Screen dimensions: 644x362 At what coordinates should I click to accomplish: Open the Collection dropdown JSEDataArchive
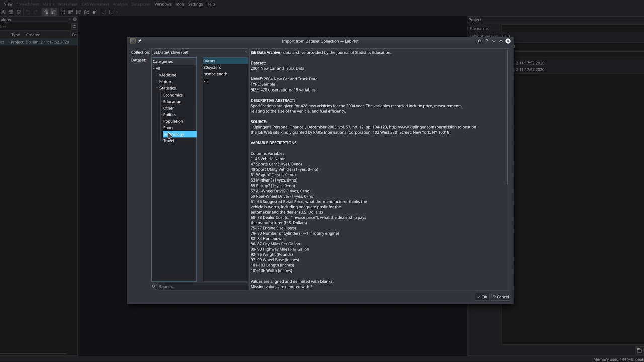[x=200, y=52]
